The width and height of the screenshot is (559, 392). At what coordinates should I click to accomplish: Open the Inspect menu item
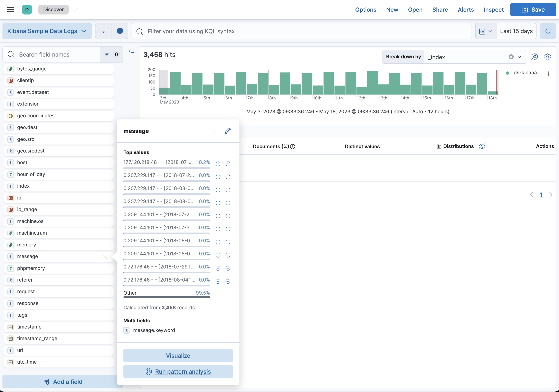(493, 9)
